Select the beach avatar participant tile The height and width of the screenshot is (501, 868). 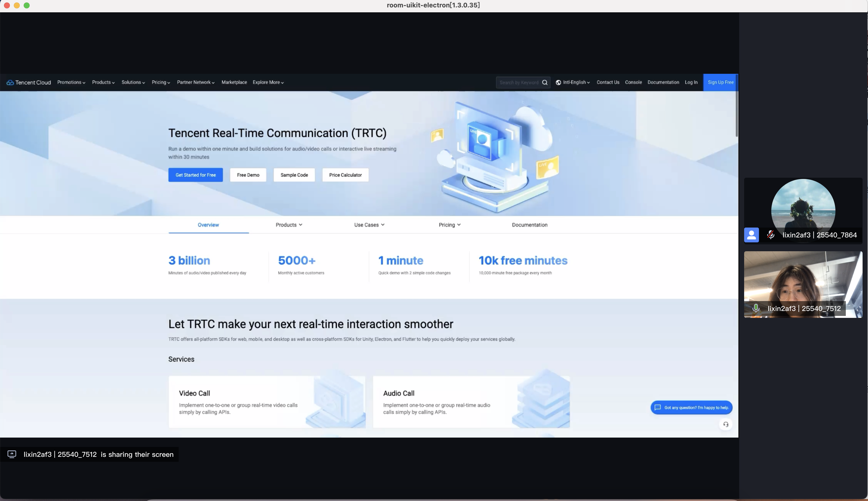[803, 211]
